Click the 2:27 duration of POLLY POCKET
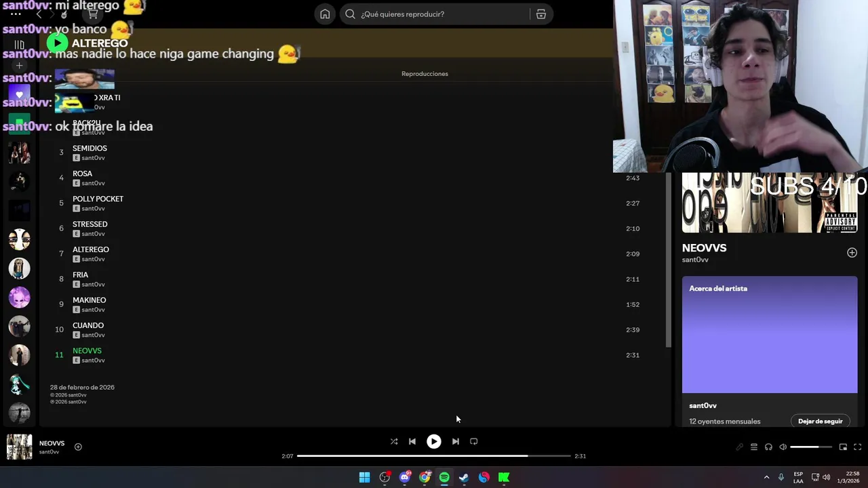Image resolution: width=868 pixels, height=488 pixels. tap(633, 203)
